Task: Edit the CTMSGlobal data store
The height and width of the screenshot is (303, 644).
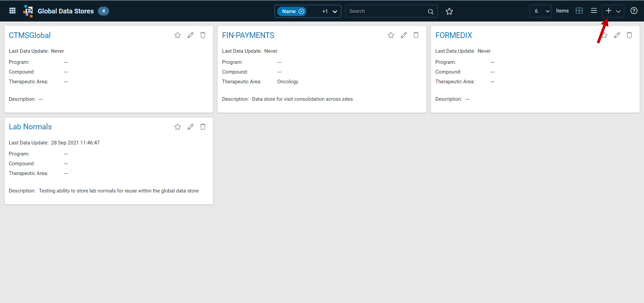Action: [x=191, y=35]
